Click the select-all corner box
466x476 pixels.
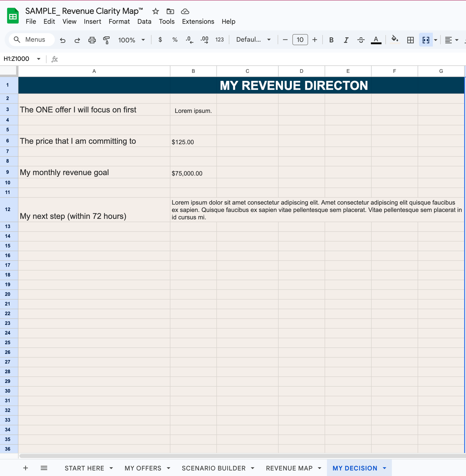click(8, 71)
